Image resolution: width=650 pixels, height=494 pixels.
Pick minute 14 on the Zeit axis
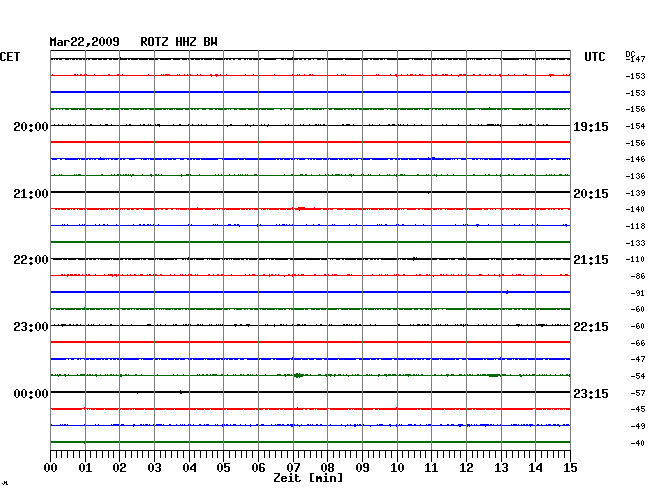click(535, 468)
